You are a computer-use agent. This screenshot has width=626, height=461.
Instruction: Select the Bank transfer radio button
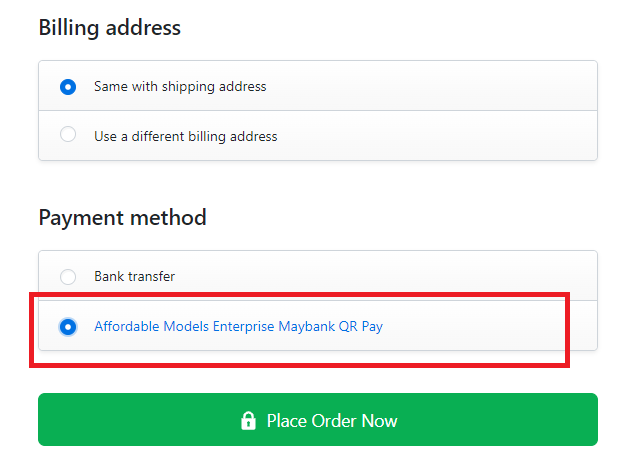(68, 277)
